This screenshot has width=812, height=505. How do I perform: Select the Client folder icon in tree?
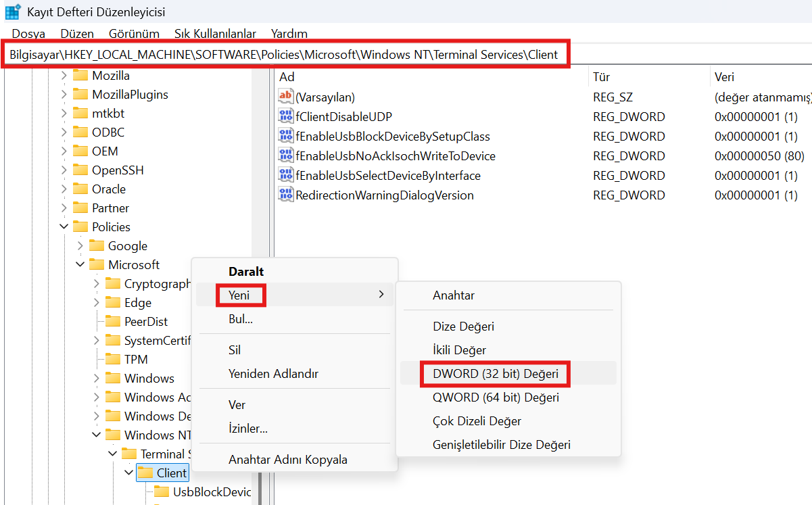(145, 473)
